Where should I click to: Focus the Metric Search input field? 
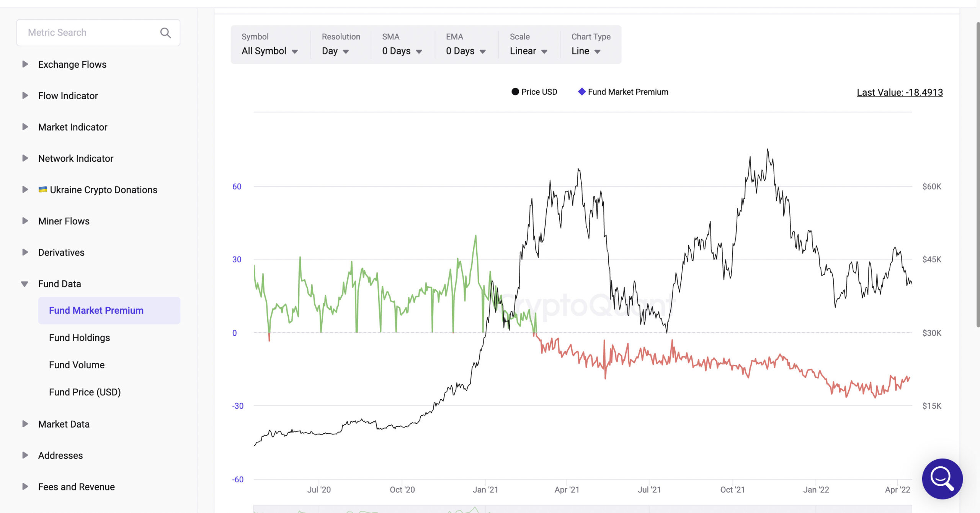click(98, 33)
